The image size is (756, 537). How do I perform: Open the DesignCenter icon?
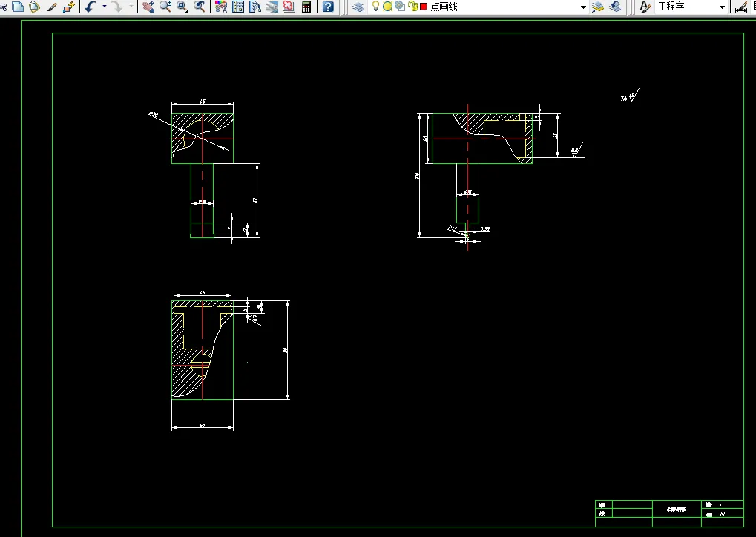point(238,7)
